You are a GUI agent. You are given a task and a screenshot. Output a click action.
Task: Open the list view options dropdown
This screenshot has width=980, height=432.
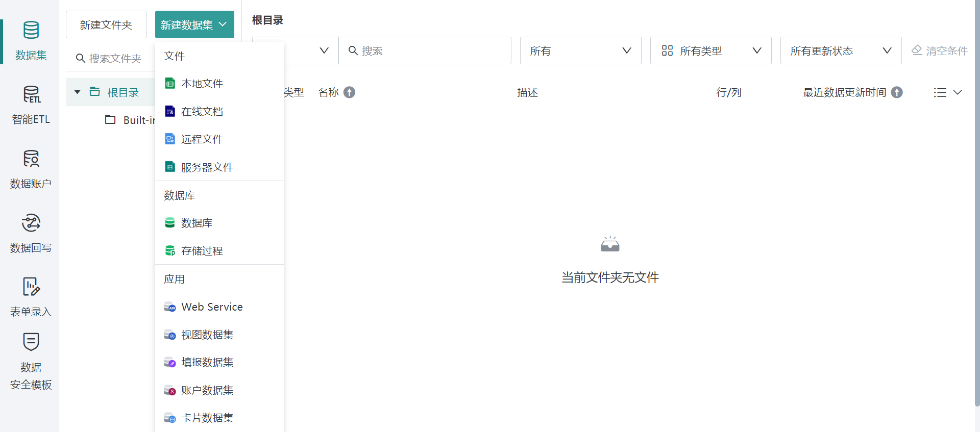pos(947,92)
